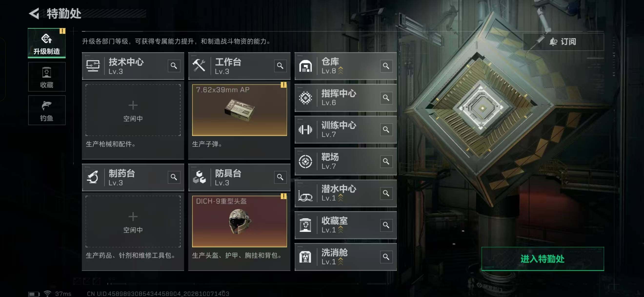Add production in the idle 制药台 slot
Viewport: 644px width, 297px height.
point(133,222)
